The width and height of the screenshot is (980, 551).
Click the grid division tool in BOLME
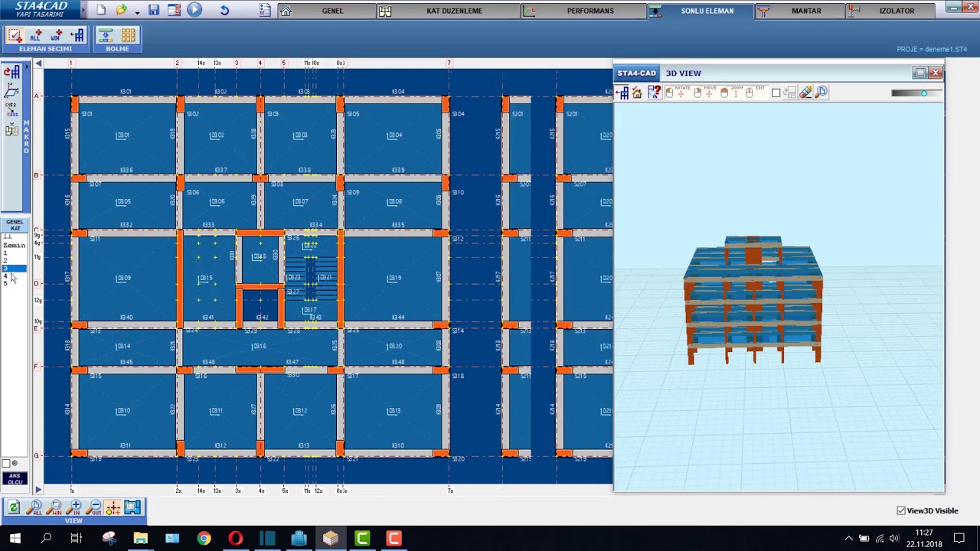click(128, 36)
